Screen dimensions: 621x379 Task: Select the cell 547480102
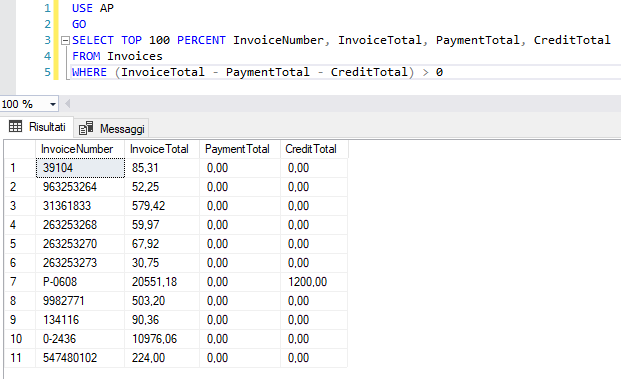coord(80,358)
